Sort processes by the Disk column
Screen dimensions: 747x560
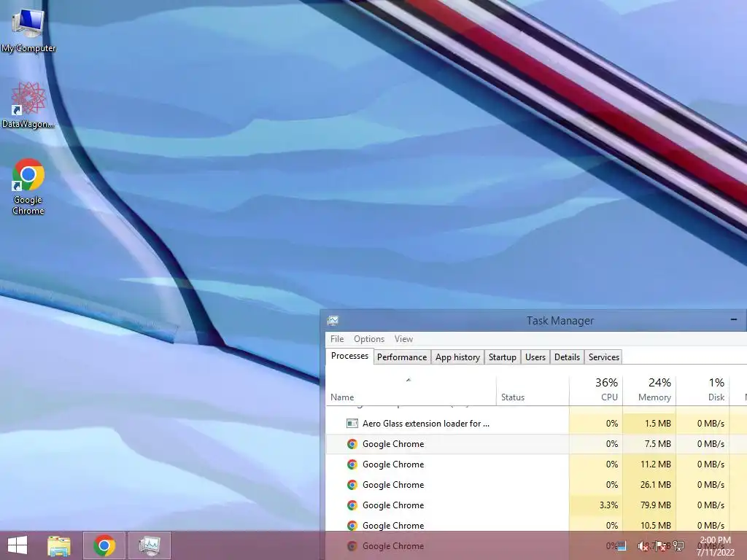pos(703,391)
